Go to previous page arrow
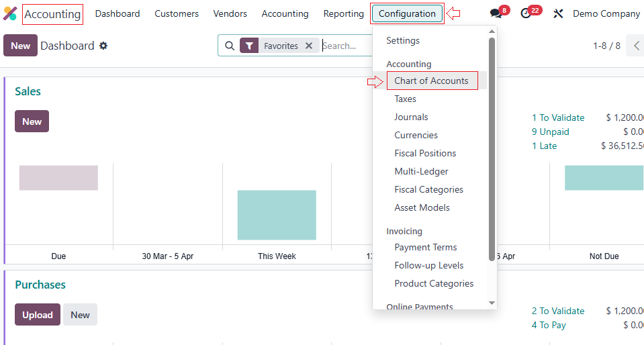 pos(636,46)
